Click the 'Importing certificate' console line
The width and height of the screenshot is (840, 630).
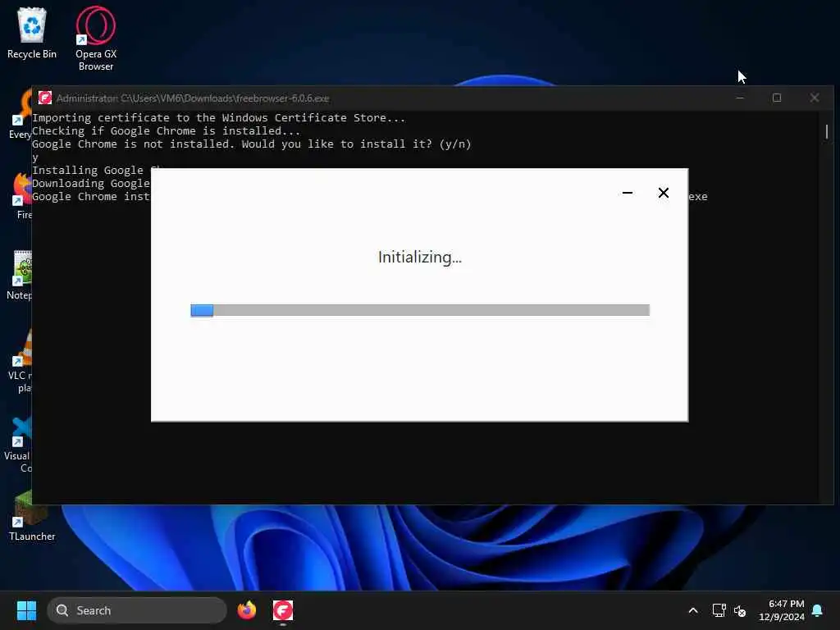[x=218, y=118]
